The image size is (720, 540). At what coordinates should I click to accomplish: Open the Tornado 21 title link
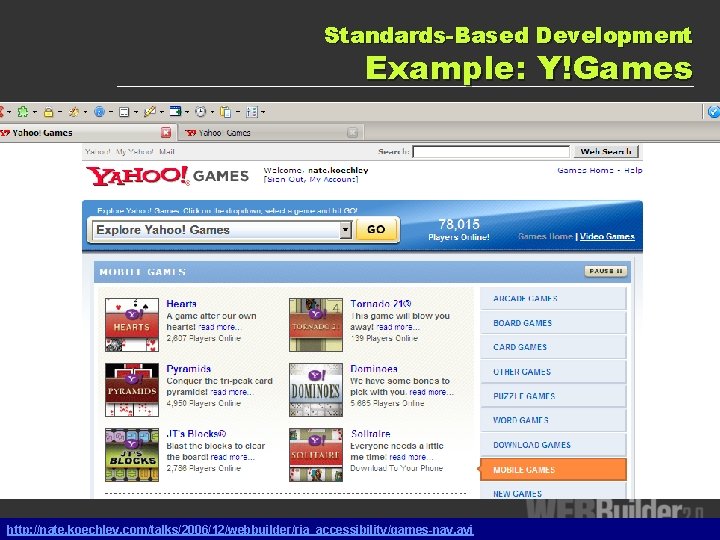(381, 304)
